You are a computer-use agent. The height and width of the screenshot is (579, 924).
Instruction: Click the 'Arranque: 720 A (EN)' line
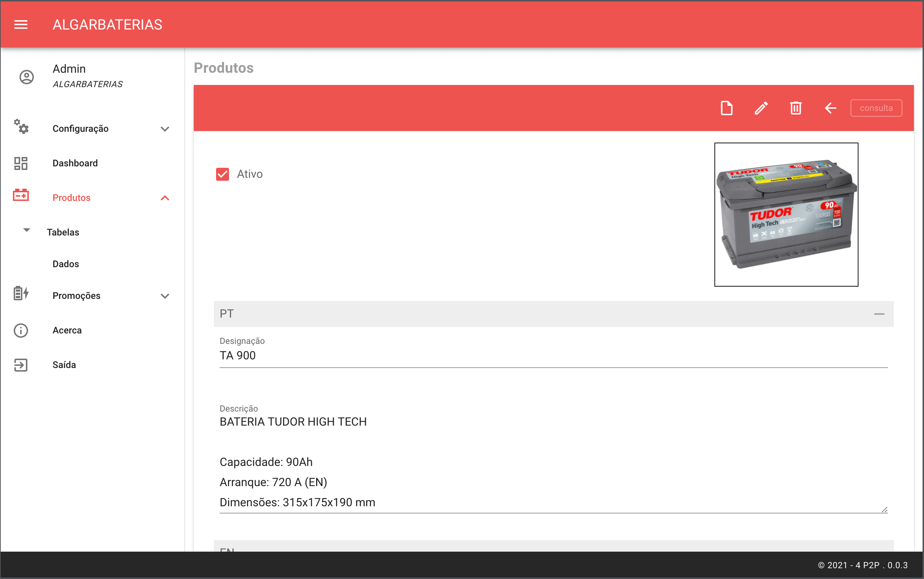[273, 482]
